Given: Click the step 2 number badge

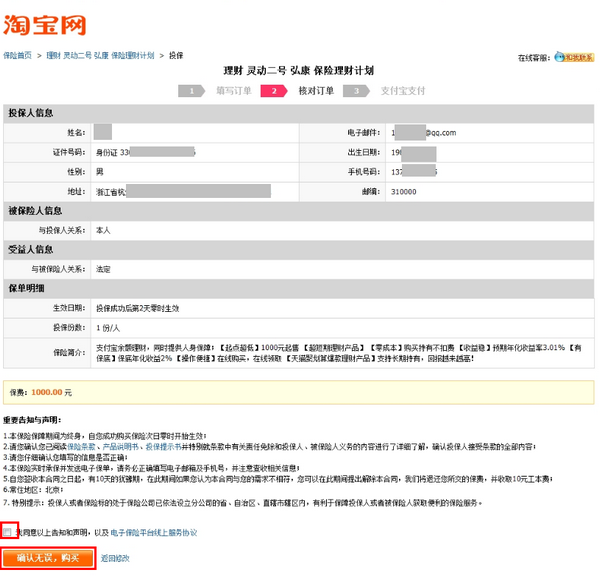Looking at the screenshot, I should (272, 91).
